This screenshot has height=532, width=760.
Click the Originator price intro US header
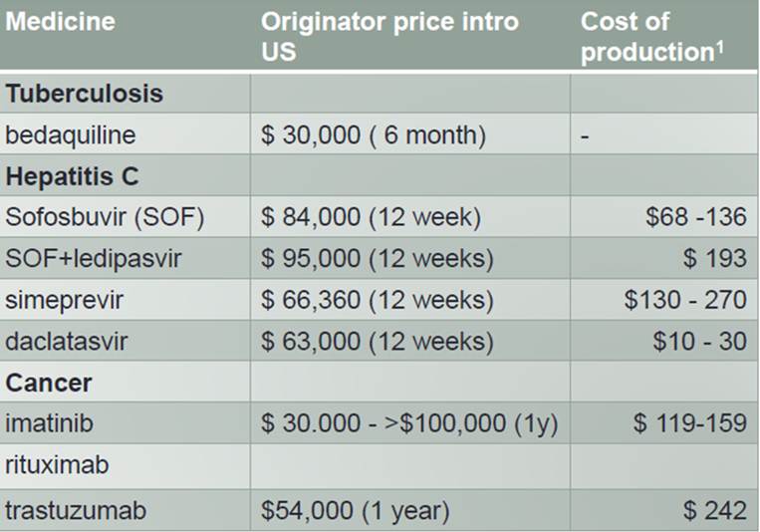pyautogui.click(x=389, y=36)
